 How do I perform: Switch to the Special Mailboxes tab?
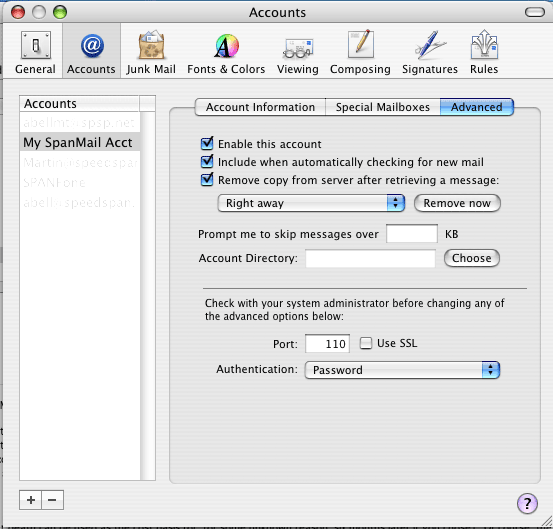coord(383,107)
